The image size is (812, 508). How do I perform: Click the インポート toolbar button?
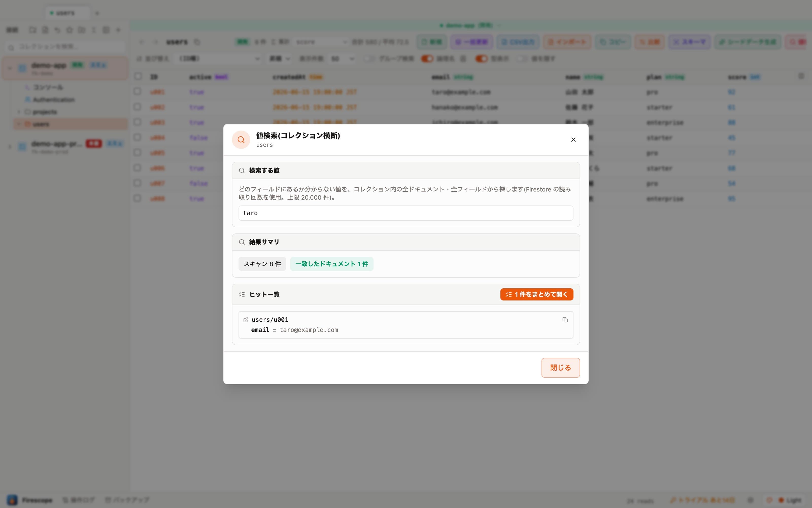coord(567,42)
